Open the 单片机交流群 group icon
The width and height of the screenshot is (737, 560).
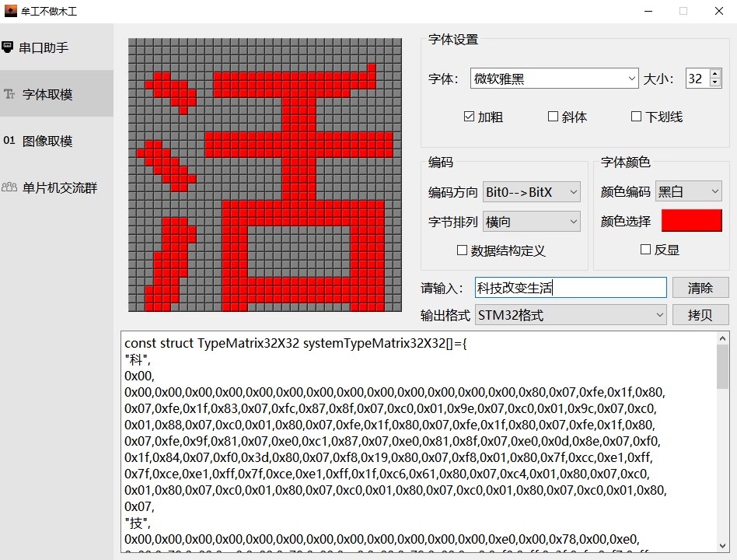9,187
